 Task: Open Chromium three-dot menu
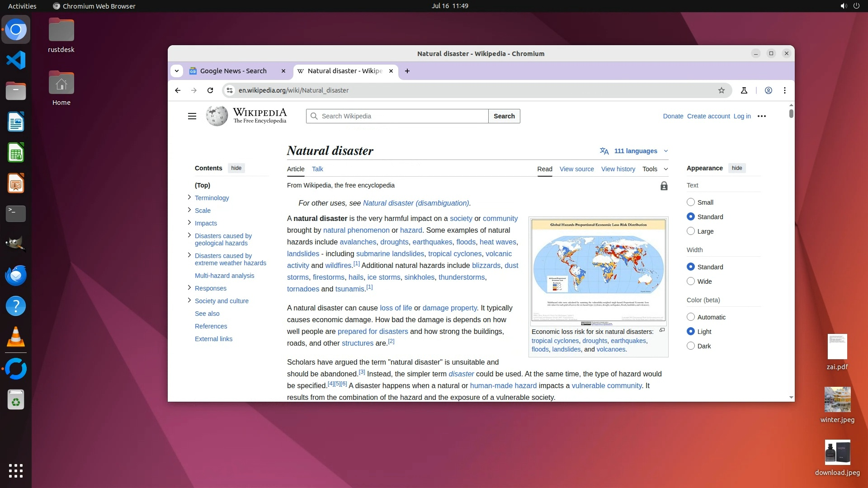tap(785, 90)
